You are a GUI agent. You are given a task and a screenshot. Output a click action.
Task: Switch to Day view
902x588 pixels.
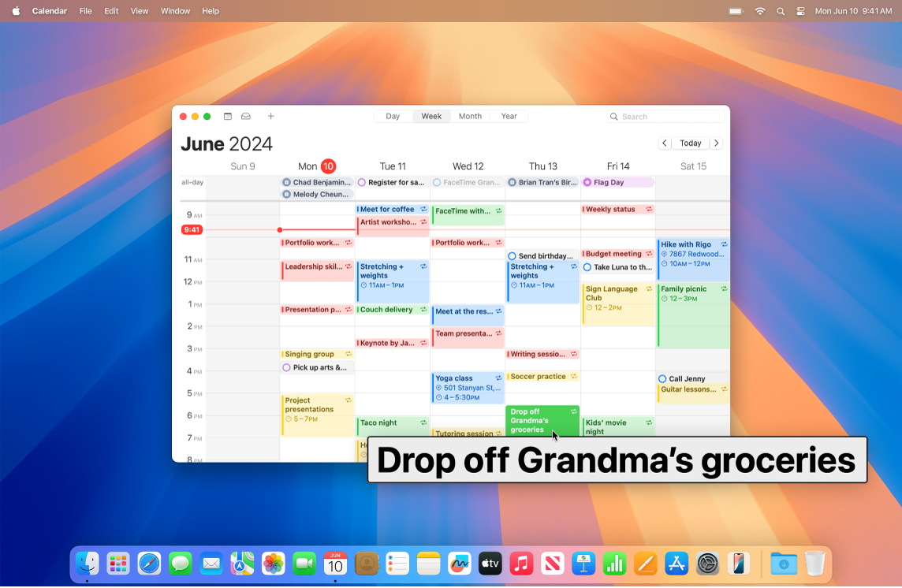coord(393,116)
